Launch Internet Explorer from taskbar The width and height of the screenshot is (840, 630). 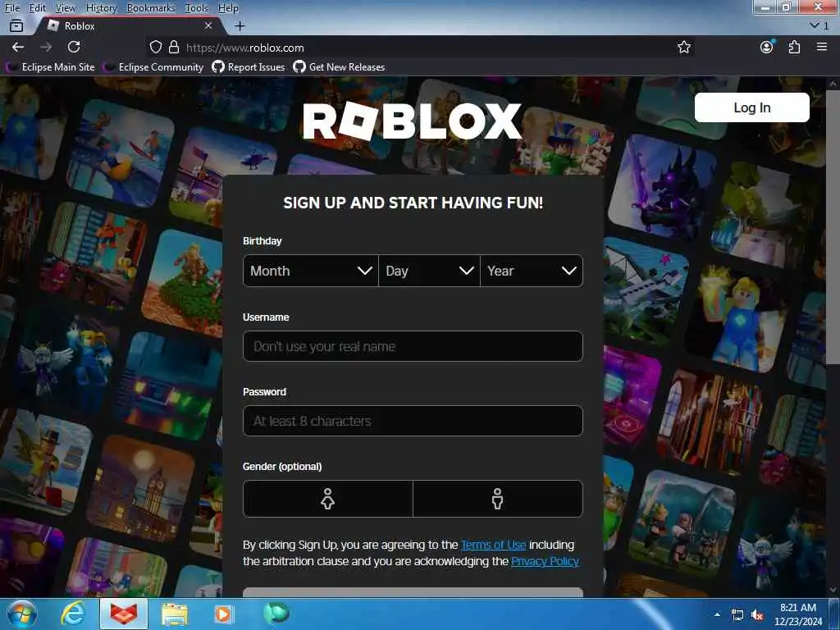click(73, 614)
